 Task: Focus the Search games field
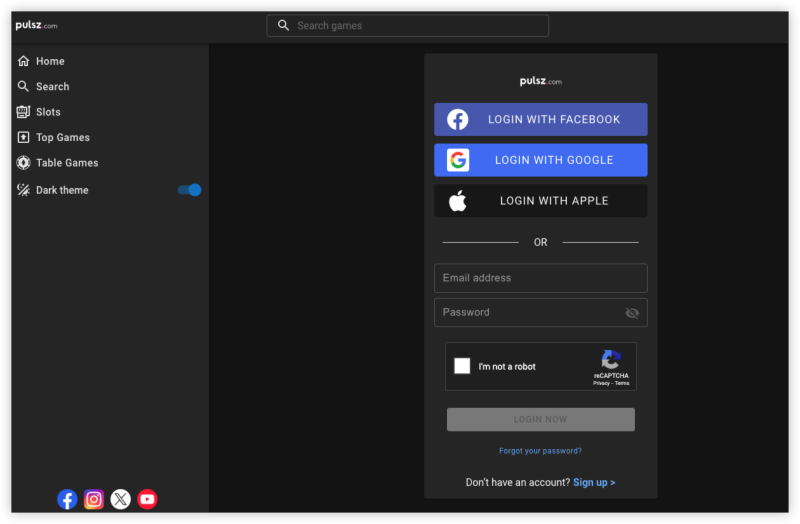click(408, 26)
